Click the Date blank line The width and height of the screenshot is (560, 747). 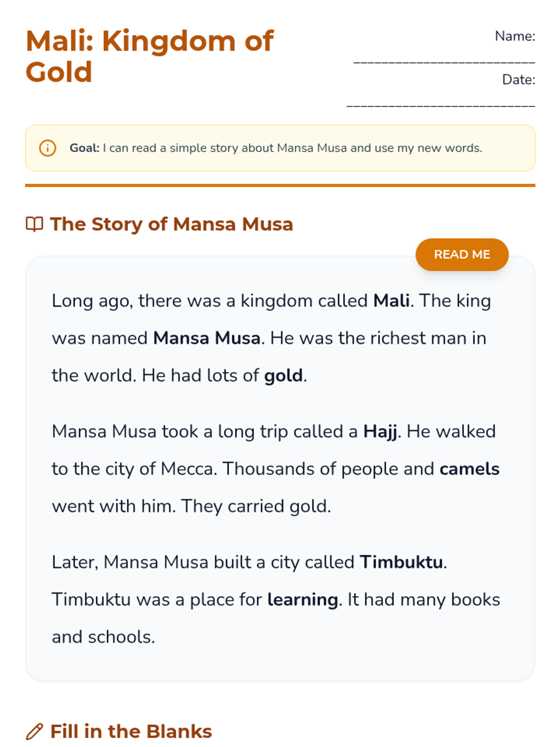pos(441,105)
